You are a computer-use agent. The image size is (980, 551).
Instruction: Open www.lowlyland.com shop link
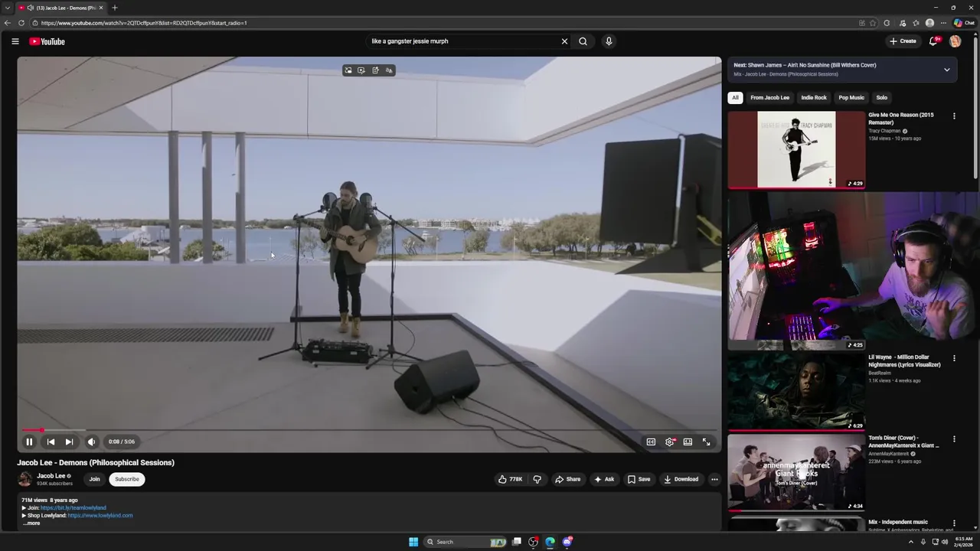100,515
